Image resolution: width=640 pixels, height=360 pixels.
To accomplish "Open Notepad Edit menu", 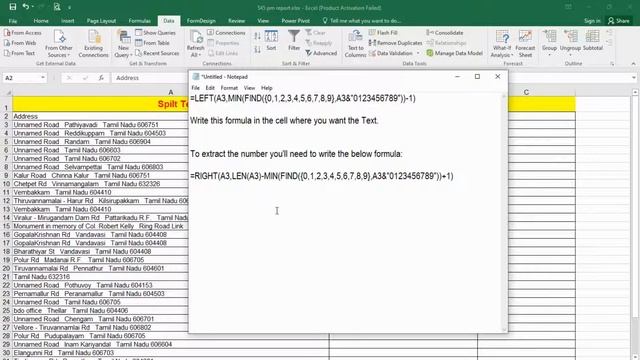I will pyautogui.click(x=210, y=88).
